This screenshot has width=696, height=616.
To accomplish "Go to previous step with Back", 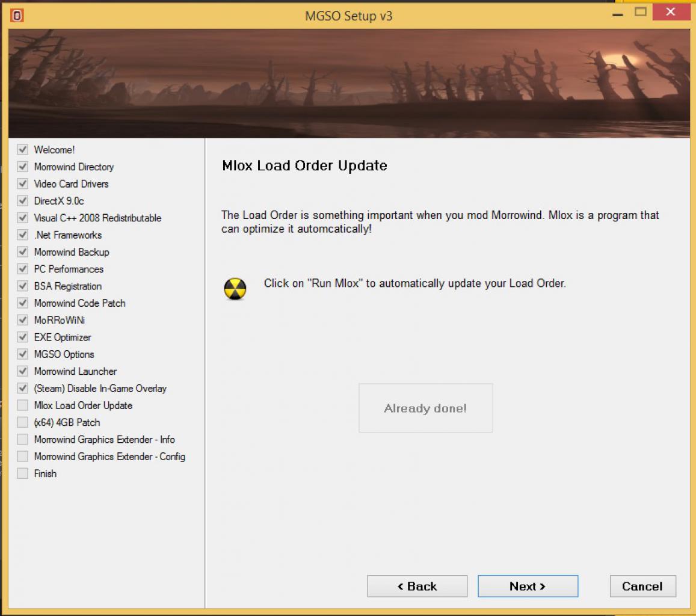I will (x=417, y=587).
